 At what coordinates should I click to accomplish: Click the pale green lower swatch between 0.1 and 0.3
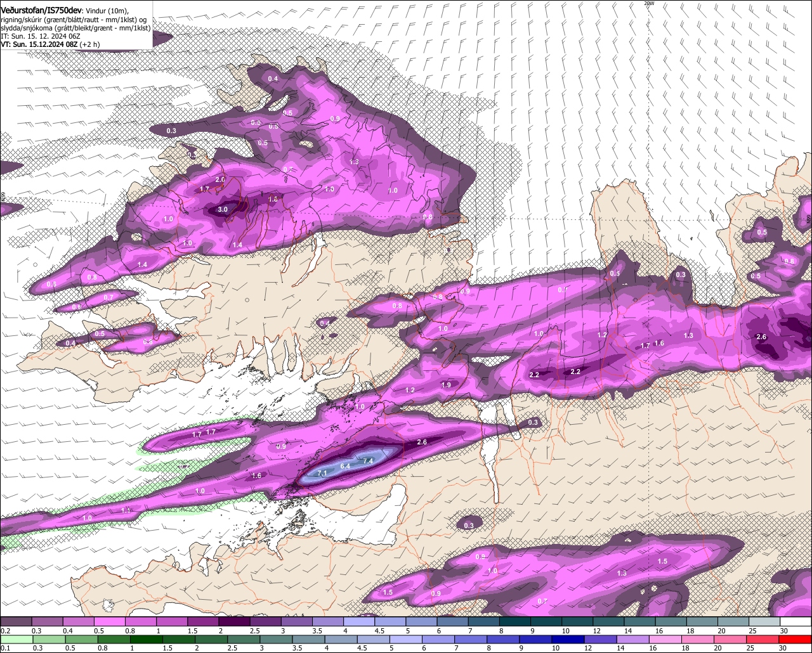[x=16, y=639]
